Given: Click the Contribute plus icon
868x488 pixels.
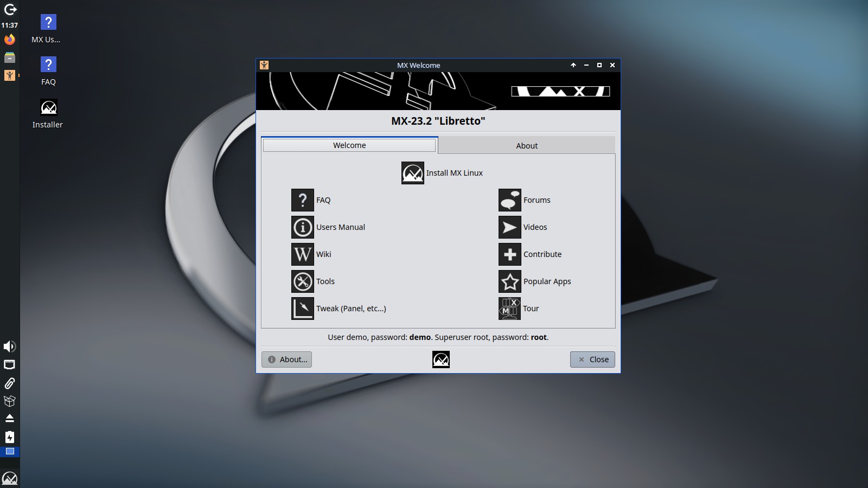Looking at the screenshot, I should point(510,254).
